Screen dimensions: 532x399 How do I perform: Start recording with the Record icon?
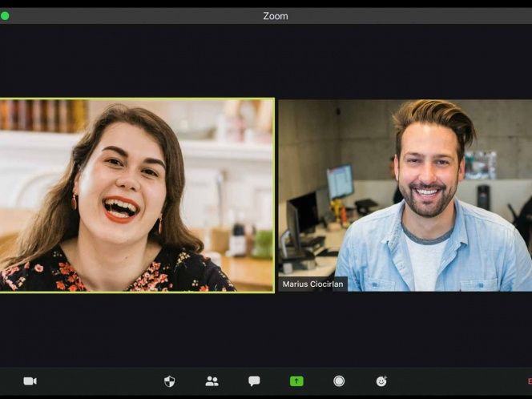coord(339,381)
